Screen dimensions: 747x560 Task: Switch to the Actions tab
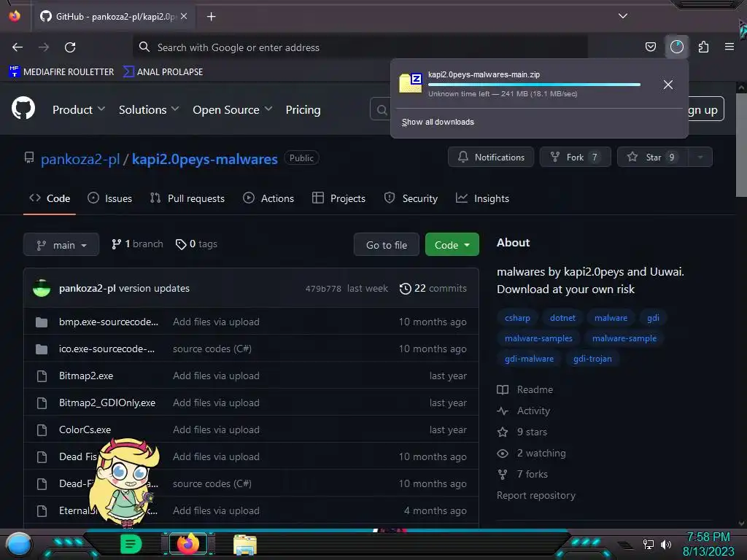pos(268,198)
